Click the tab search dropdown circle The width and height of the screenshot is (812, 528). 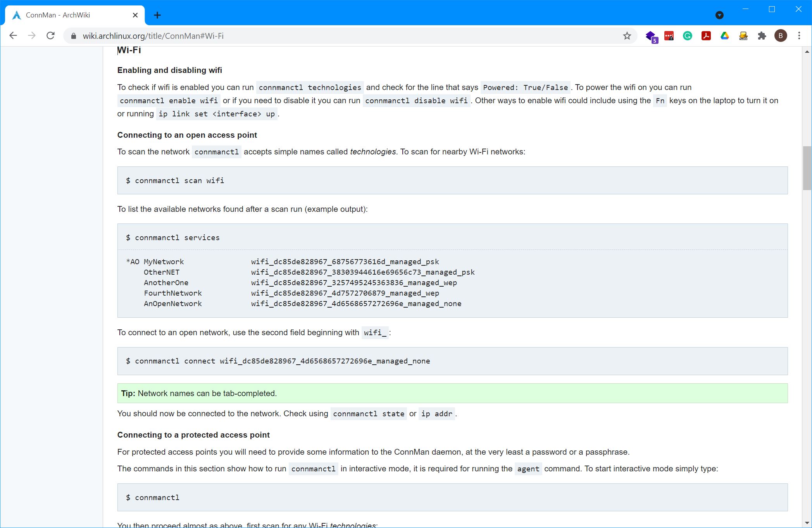(x=719, y=15)
